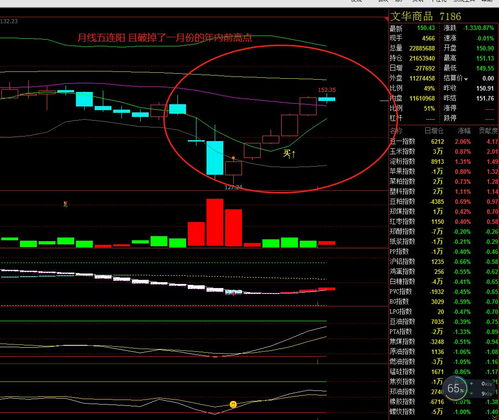
Task: Click the orange dot above the candlestick
Action: (x=233, y=158)
